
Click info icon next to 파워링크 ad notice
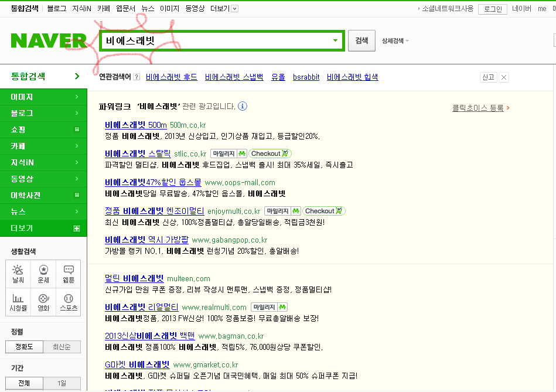(243, 106)
